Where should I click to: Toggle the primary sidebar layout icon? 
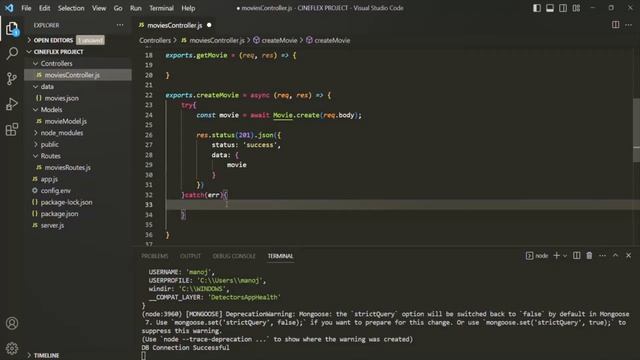537,8
